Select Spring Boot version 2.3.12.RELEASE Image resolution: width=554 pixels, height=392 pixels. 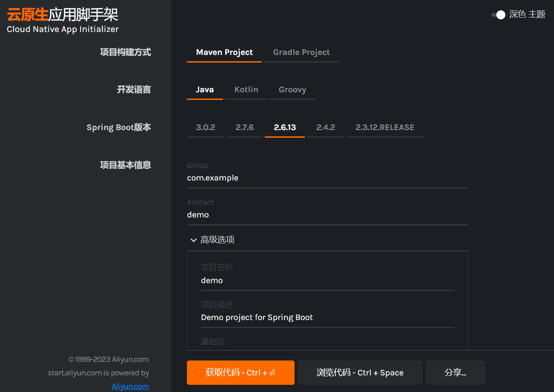point(385,127)
